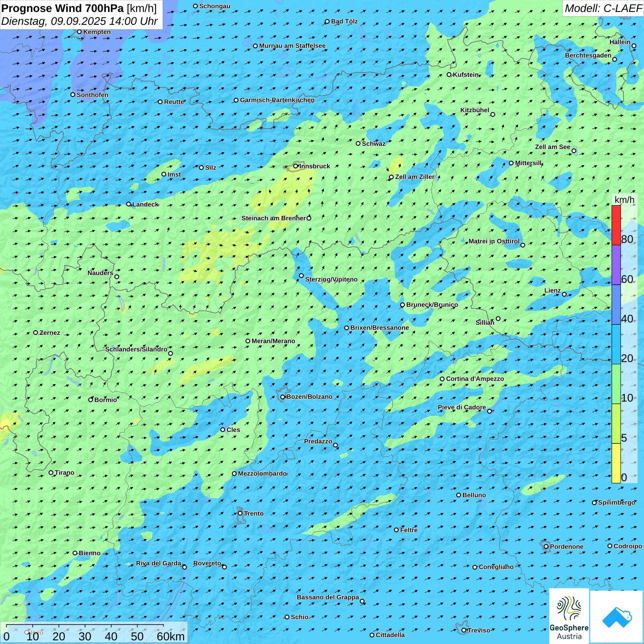
Task: Select the 'Kitzbühel' label
Action: point(475,110)
